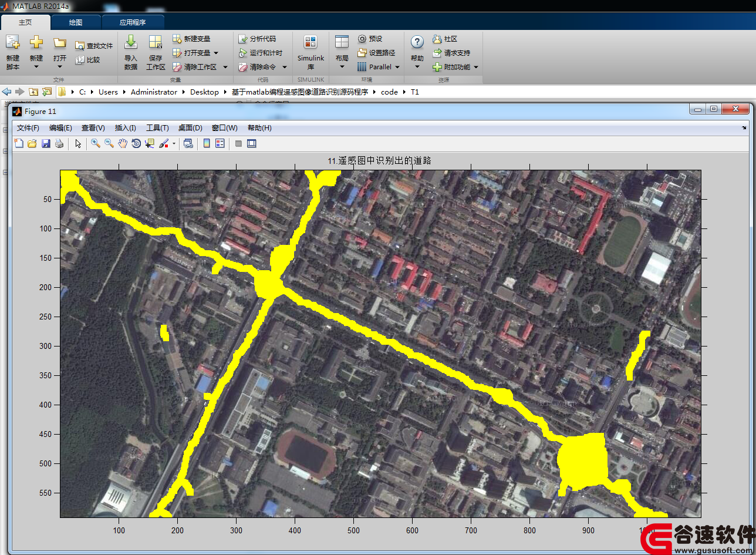The width and height of the screenshot is (756, 555).
Task: Open 社区 (Community) in the ribbon
Action: (445, 39)
